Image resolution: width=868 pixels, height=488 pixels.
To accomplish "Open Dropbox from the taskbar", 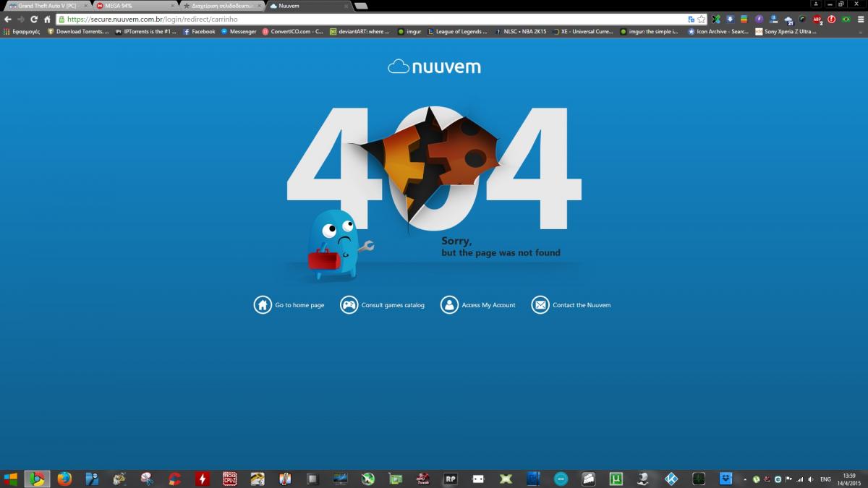I will point(726,479).
